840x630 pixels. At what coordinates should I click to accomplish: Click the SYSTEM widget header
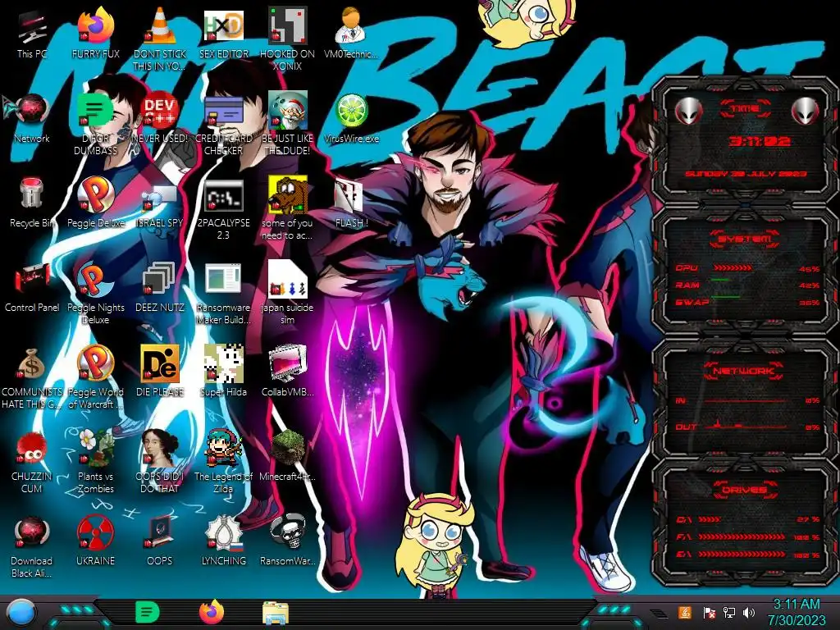(745, 239)
